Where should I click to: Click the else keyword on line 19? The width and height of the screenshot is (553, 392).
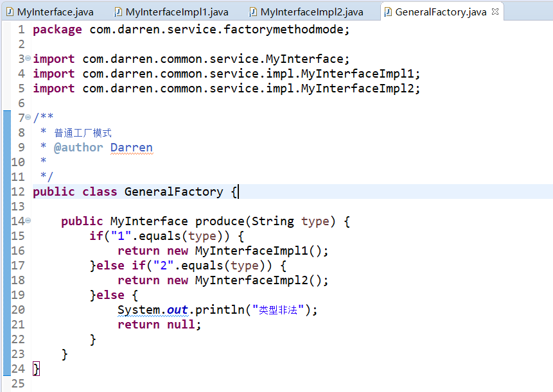[x=110, y=294]
